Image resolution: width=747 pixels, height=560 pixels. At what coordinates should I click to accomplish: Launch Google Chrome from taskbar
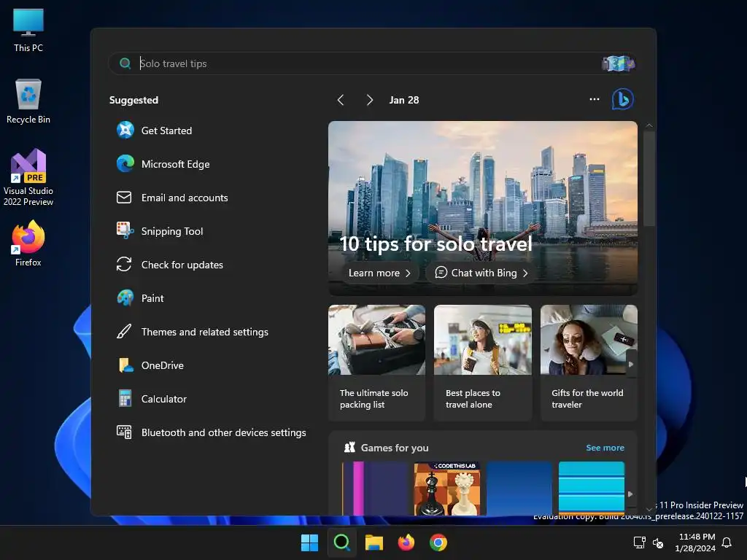(x=438, y=542)
